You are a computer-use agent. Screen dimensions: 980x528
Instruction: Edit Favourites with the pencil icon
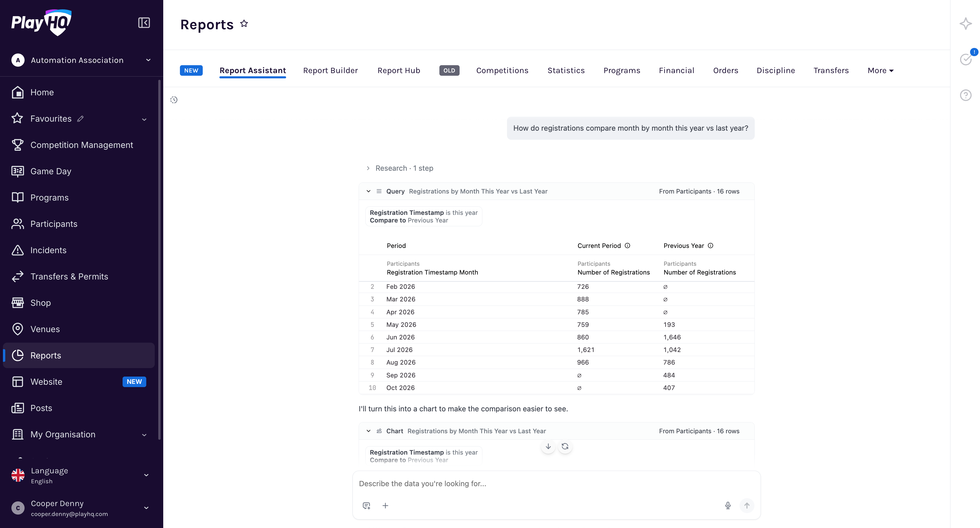(x=80, y=119)
